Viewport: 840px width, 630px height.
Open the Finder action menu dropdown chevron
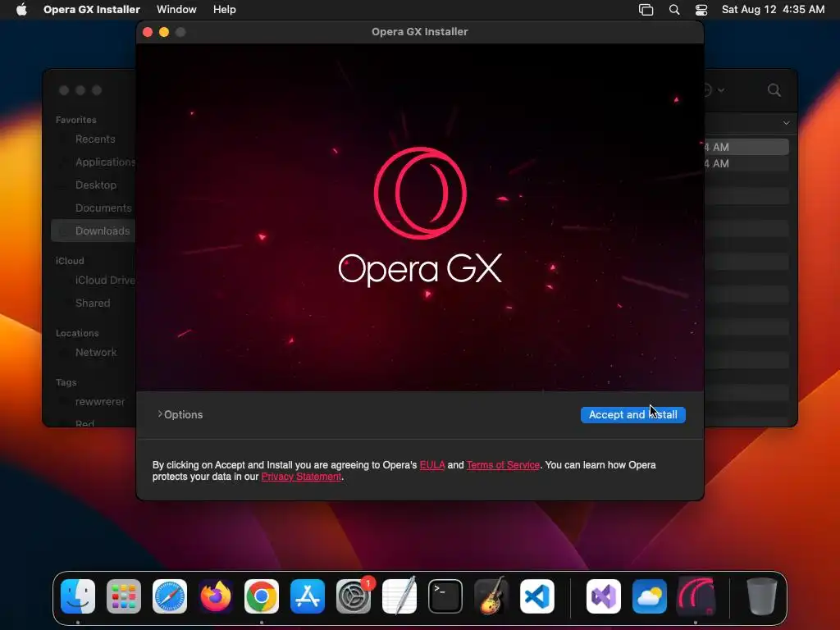(721, 90)
